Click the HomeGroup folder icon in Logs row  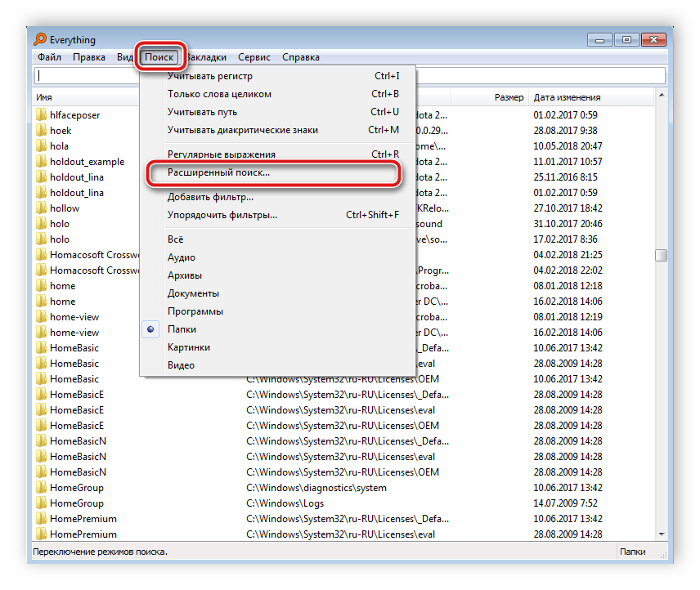[41, 503]
